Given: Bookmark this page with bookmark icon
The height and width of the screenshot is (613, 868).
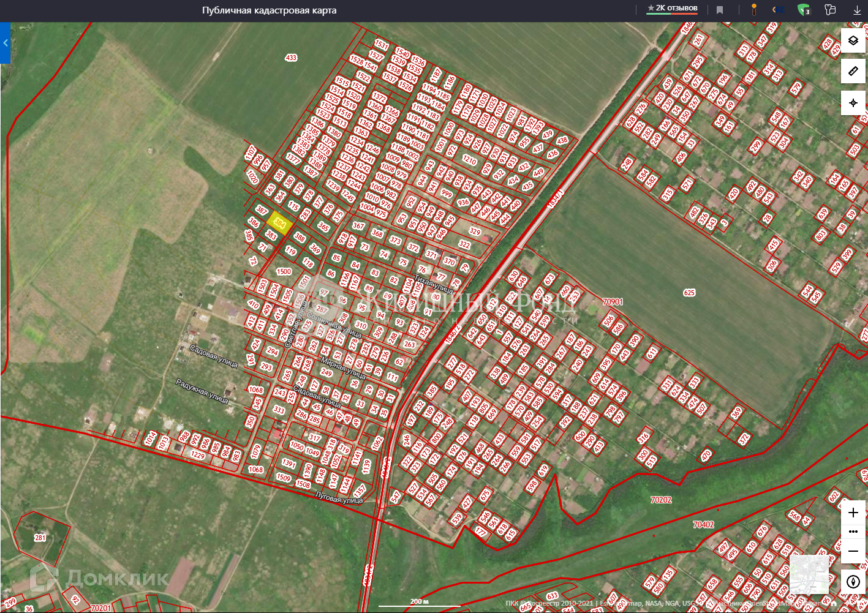Looking at the screenshot, I should 720,10.
